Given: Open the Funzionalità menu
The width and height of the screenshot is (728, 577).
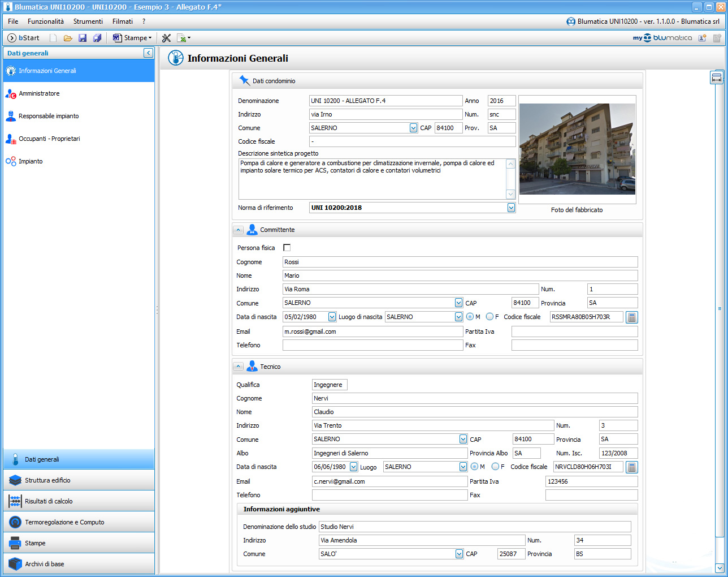Looking at the screenshot, I should click(x=45, y=21).
